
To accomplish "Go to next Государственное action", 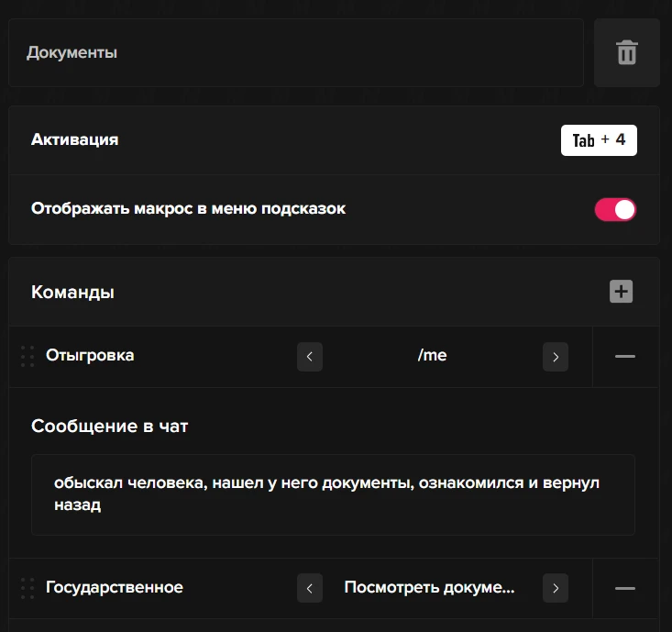I will pyautogui.click(x=556, y=588).
